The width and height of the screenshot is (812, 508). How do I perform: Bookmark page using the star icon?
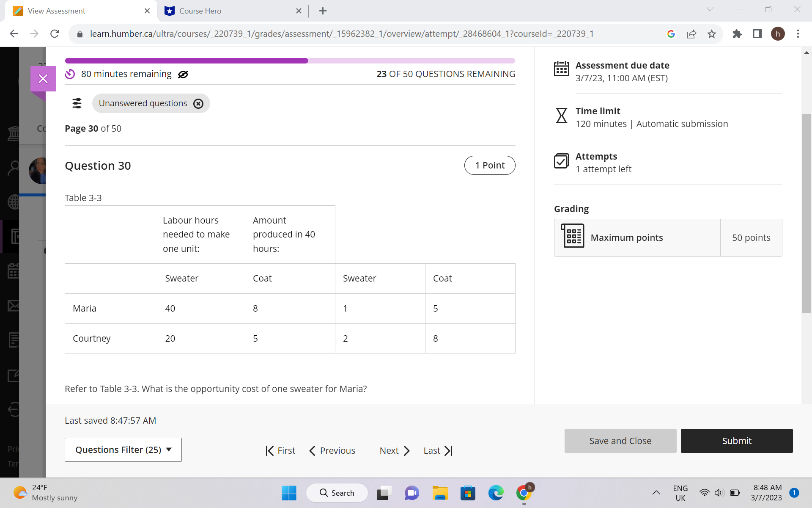tap(712, 34)
